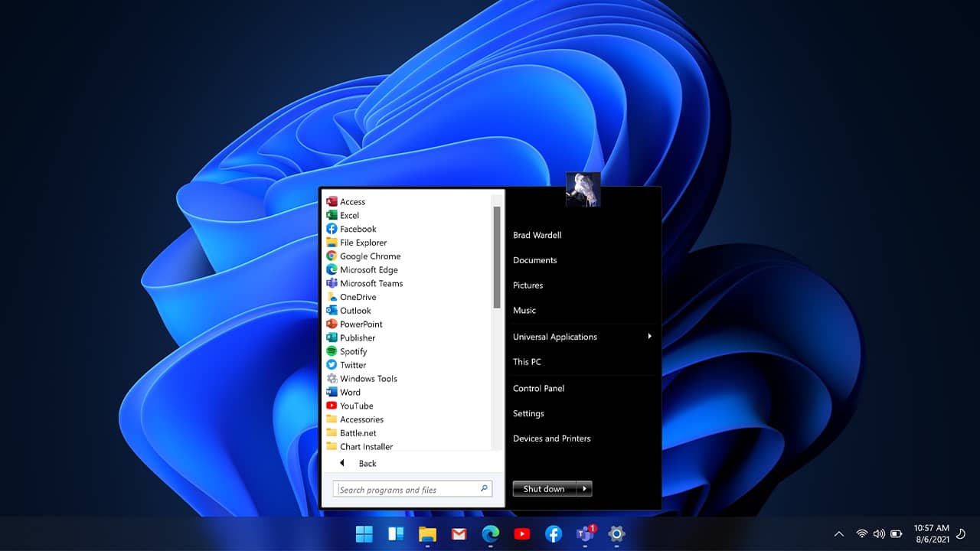Expand the Battle.net folder
The width and height of the screenshot is (980, 551).
pyautogui.click(x=351, y=433)
